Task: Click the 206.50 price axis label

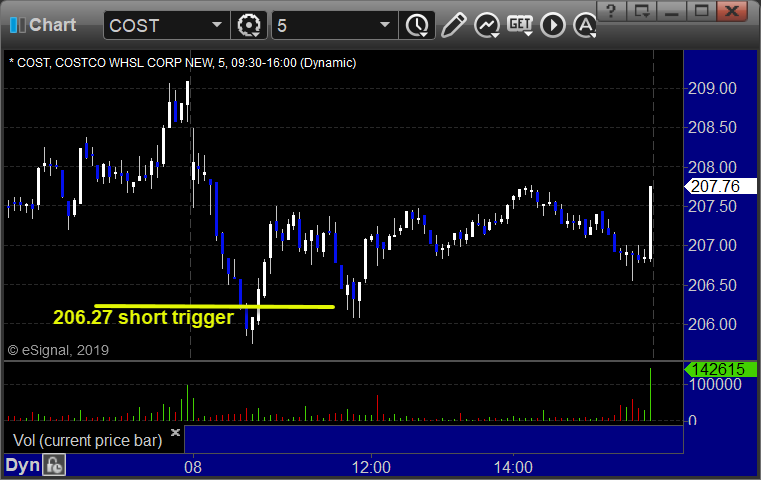Action: tap(712, 285)
